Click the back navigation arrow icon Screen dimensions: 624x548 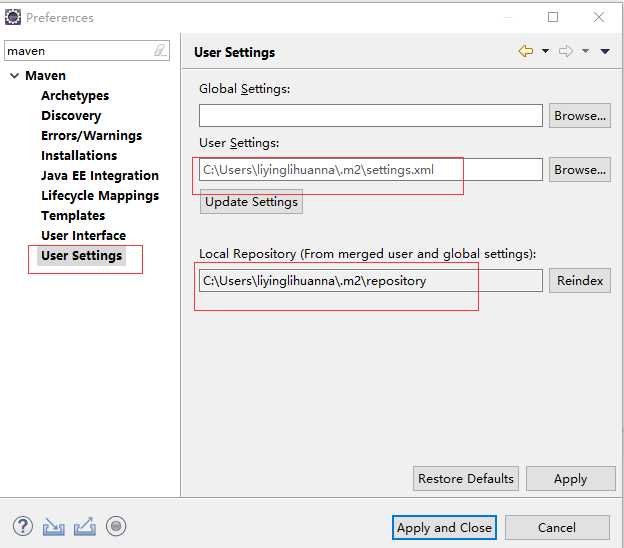526,51
